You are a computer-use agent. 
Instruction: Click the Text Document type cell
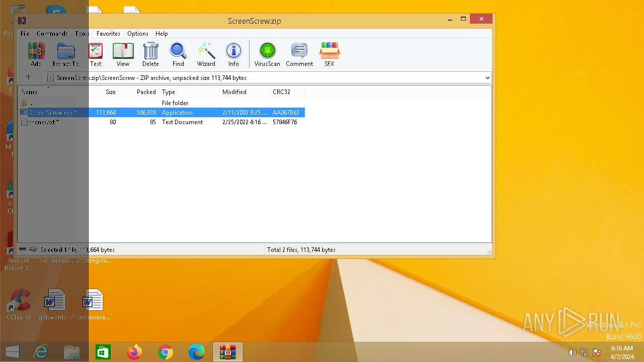pyautogui.click(x=182, y=122)
